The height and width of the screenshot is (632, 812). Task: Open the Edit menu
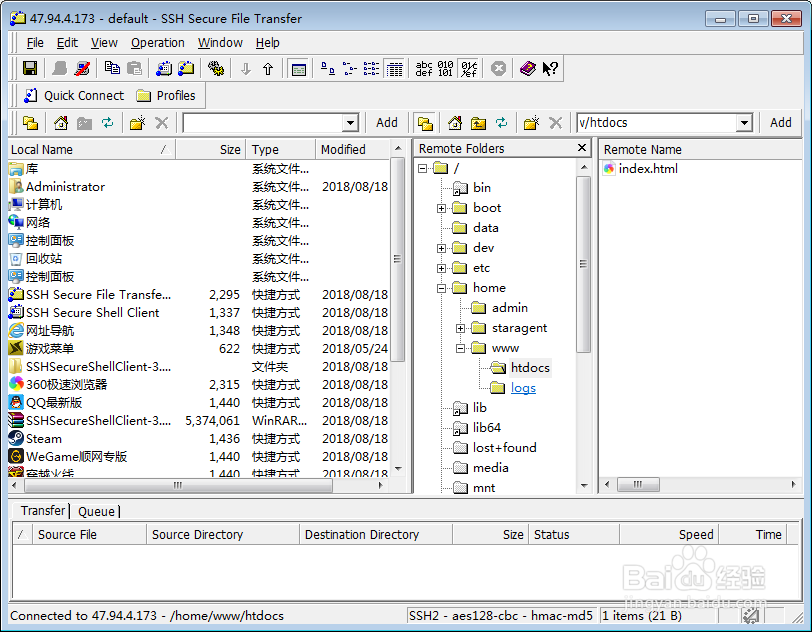point(67,42)
